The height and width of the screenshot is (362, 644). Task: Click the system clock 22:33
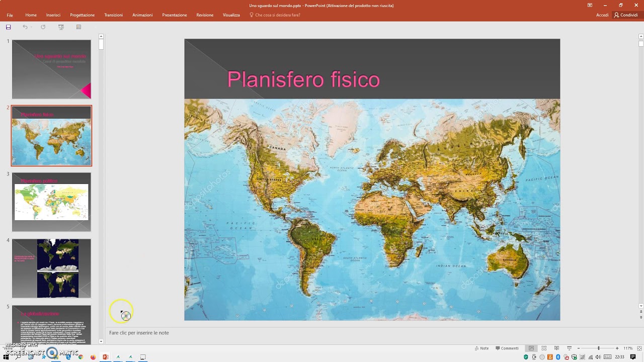(620, 357)
